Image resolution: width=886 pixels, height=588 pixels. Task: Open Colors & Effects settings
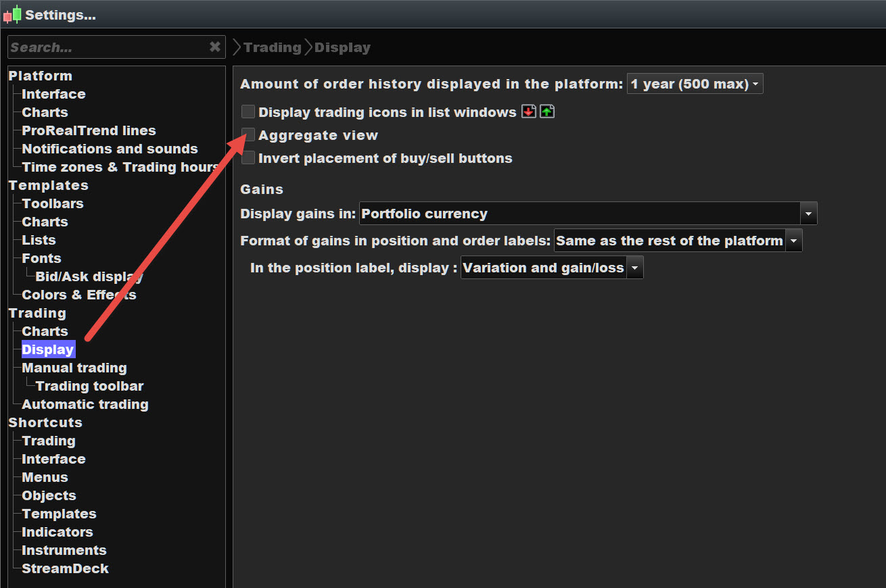click(x=79, y=295)
